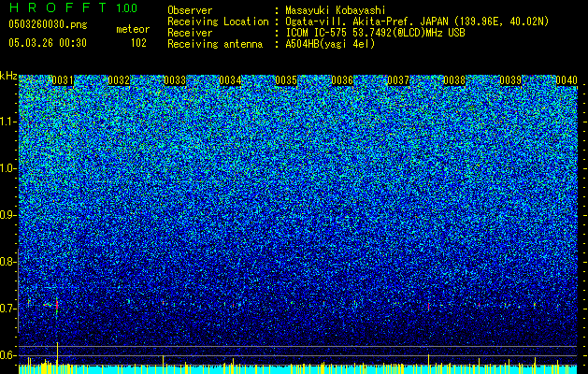This screenshot has width=588, height=374.
Task: Click the 0.9 frequency axis label
Action: click(8, 215)
